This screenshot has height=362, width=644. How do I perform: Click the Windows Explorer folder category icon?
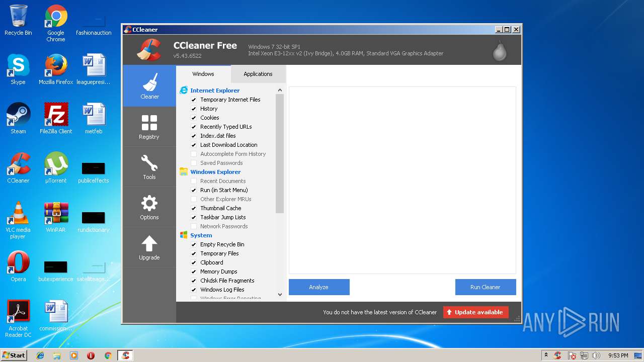point(184,172)
